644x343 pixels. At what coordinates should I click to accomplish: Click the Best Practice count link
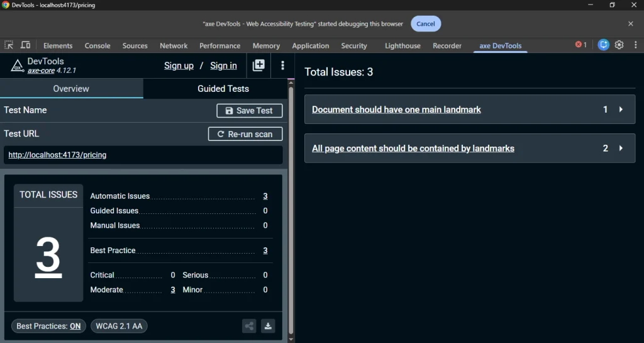point(265,250)
